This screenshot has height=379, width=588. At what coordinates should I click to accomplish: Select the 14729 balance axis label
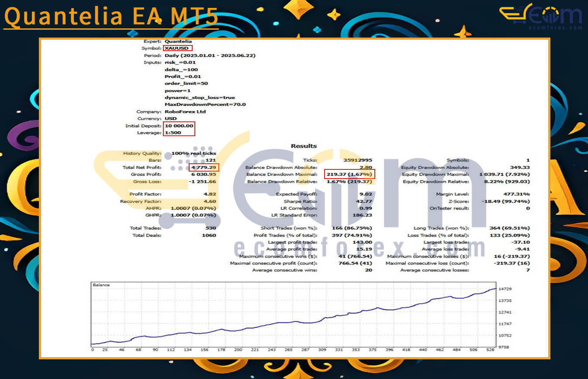506,289
